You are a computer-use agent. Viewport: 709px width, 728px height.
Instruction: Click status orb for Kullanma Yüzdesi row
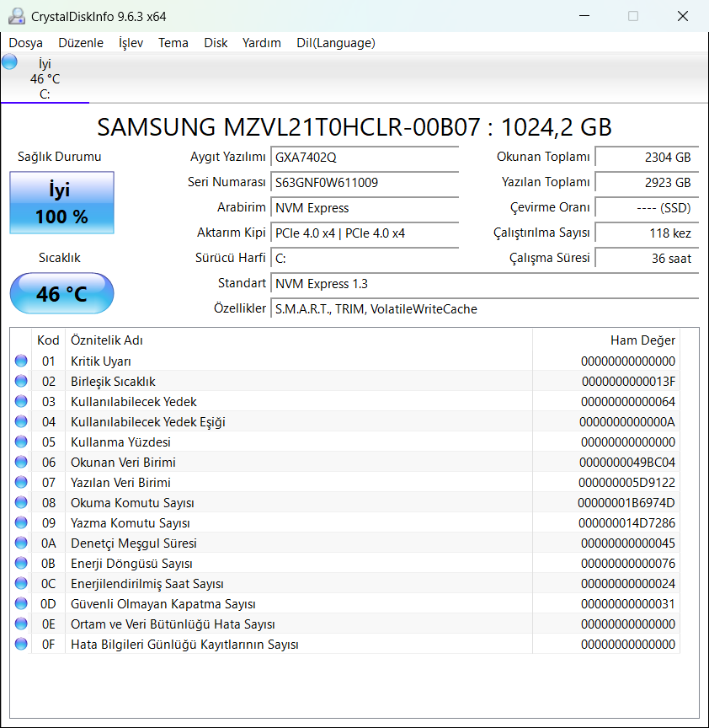21,442
